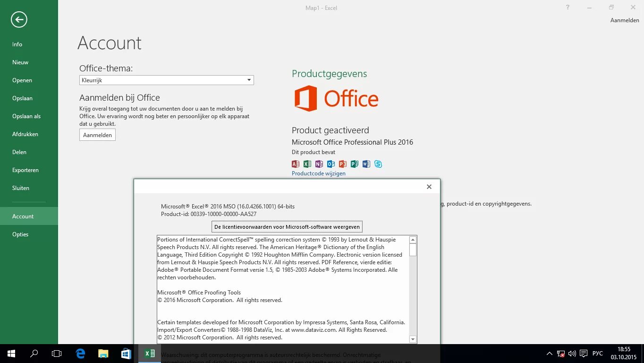644x363 pixels.
Task: Select Nieuw in the backstage menu
Action: pyautogui.click(x=29, y=62)
